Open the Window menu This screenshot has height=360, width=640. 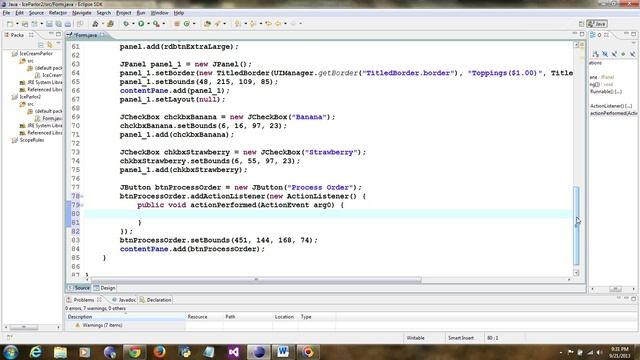click(x=159, y=13)
